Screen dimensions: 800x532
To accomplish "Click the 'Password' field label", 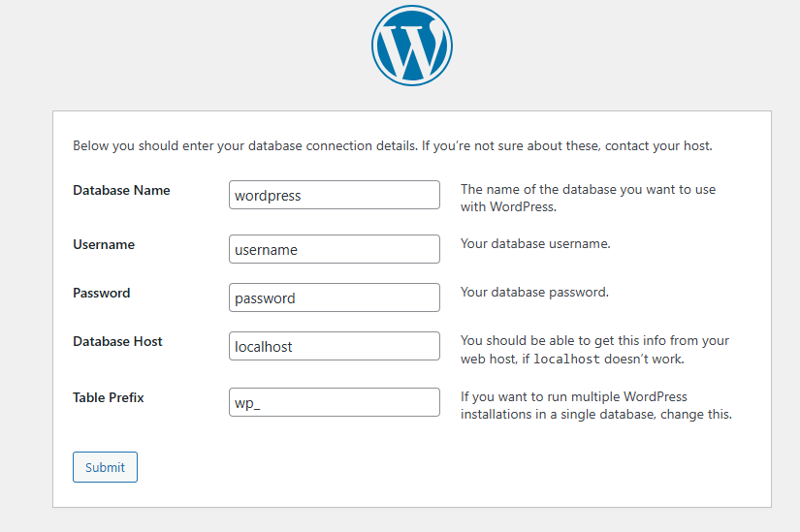I will click(102, 293).
